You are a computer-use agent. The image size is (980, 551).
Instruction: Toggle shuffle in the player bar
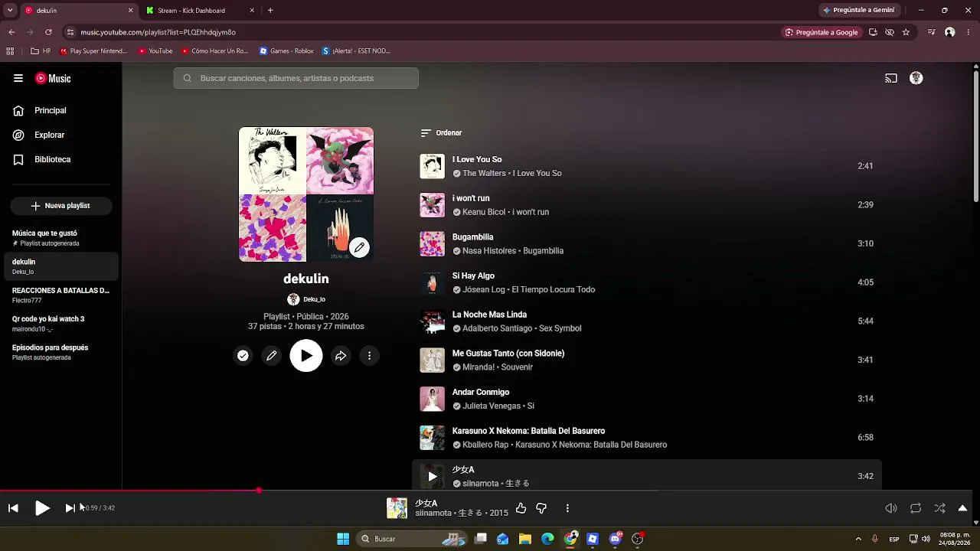click(x=940, y=508)
